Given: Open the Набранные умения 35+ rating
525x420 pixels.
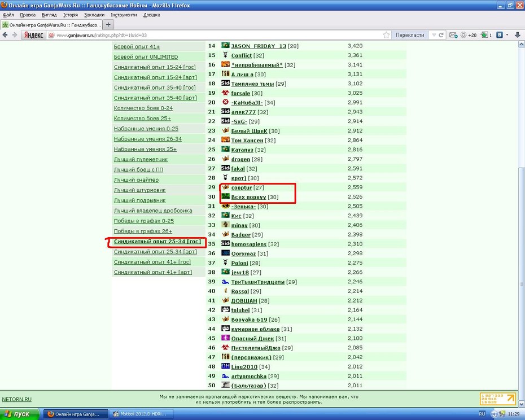Looking at the screenshot, I should (145, 149).
